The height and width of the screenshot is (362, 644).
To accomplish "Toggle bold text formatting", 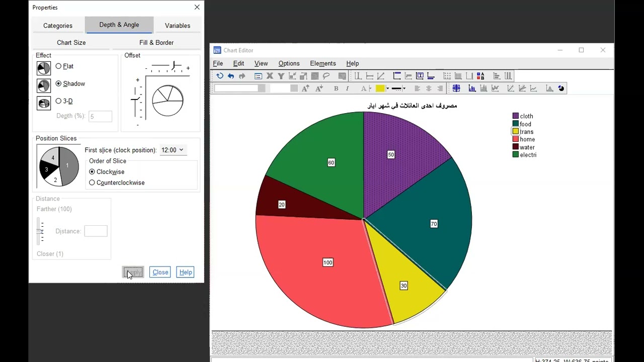I will pos(336,88).
